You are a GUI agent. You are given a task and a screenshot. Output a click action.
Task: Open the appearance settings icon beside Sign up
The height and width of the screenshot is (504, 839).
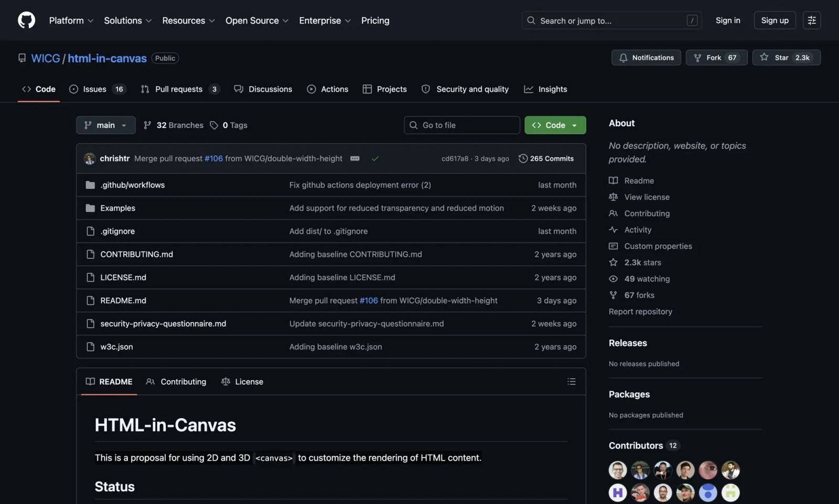pyautogui.click(x=811, y=20)
